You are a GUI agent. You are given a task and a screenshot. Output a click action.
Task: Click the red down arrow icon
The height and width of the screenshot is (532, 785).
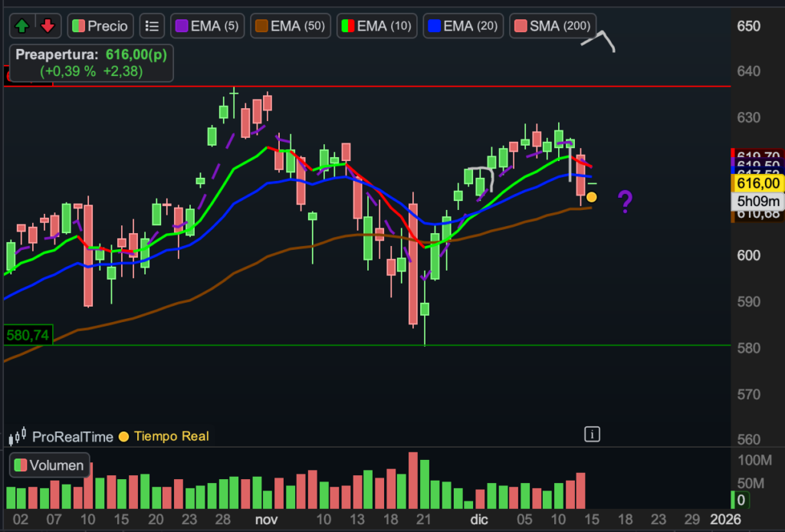(x=48, y=26)
